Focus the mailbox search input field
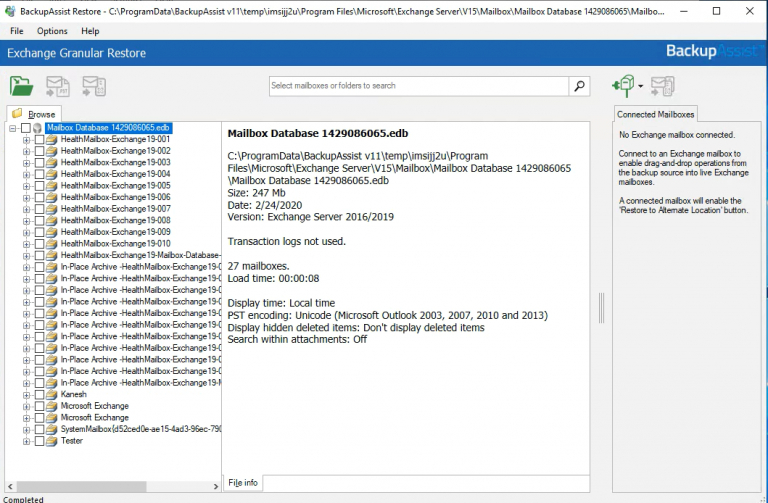This screenshot has width=768, height=503. [418, 86]
